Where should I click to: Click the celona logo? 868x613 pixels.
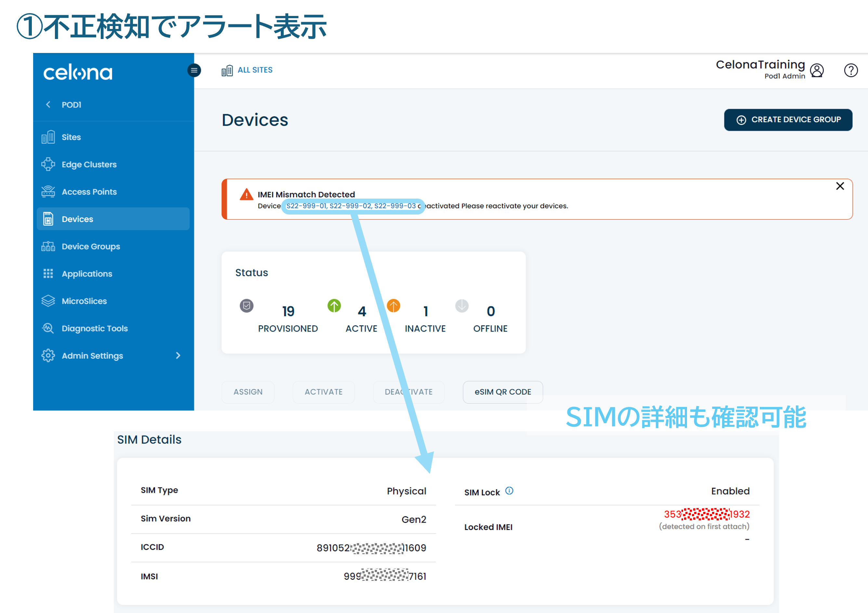click(x=78, y=72)
